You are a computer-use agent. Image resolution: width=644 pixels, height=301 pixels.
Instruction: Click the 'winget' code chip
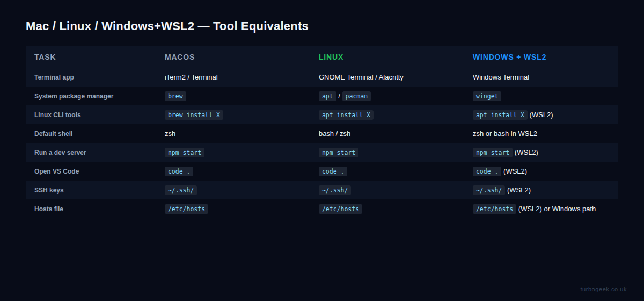click(487, 96)
